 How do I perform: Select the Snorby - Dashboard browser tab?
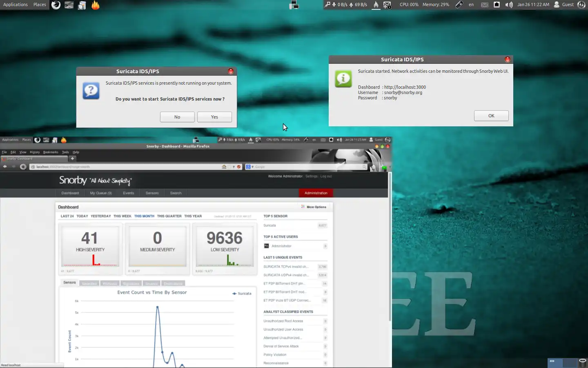[x=34, y=159]
